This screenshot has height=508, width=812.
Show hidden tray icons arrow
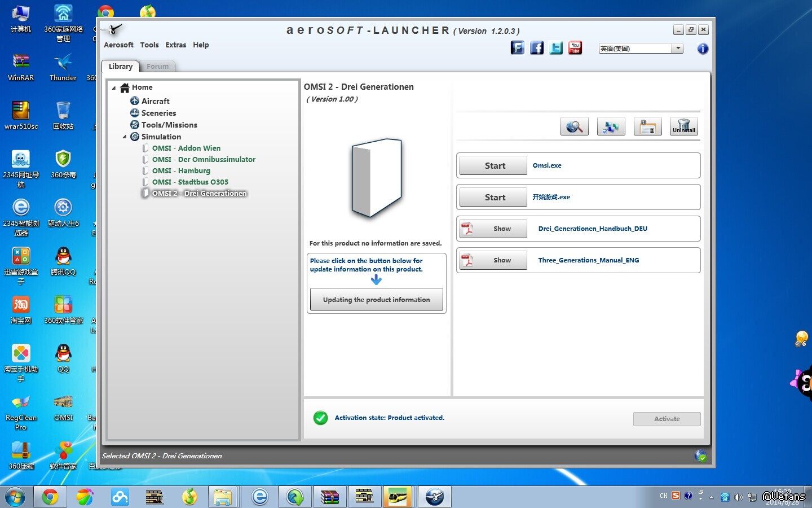tap(711, 497)
